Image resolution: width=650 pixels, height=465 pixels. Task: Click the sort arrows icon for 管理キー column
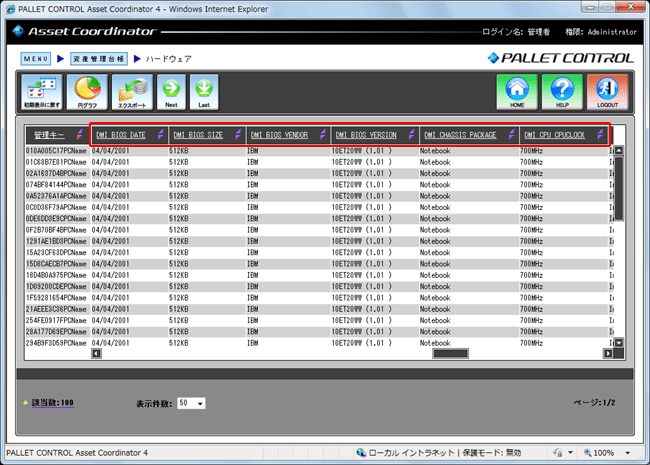click(x=80, y=135)
